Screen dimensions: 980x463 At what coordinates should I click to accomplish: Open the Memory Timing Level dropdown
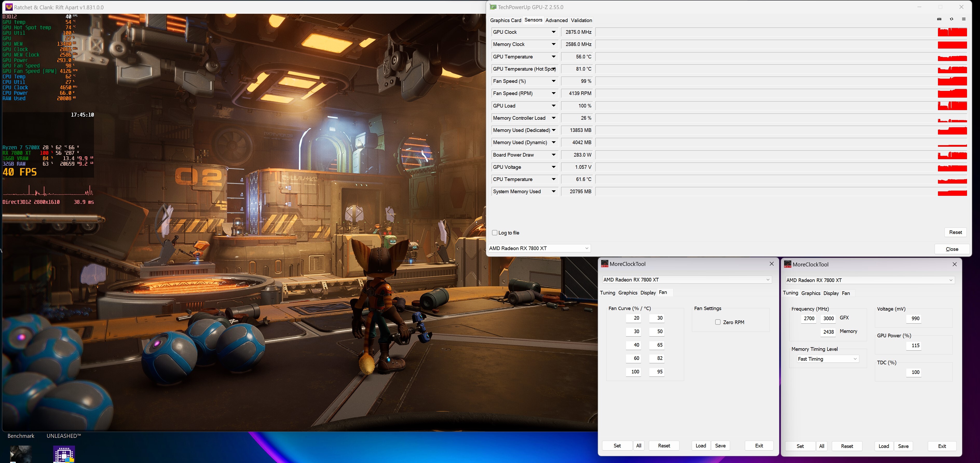[x=828, y=359]
